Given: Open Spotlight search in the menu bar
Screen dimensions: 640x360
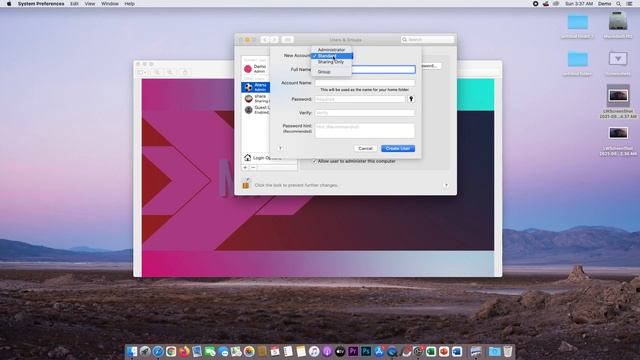Looking at the screenshot, I should pyautogui.click(x=619, y=4).
